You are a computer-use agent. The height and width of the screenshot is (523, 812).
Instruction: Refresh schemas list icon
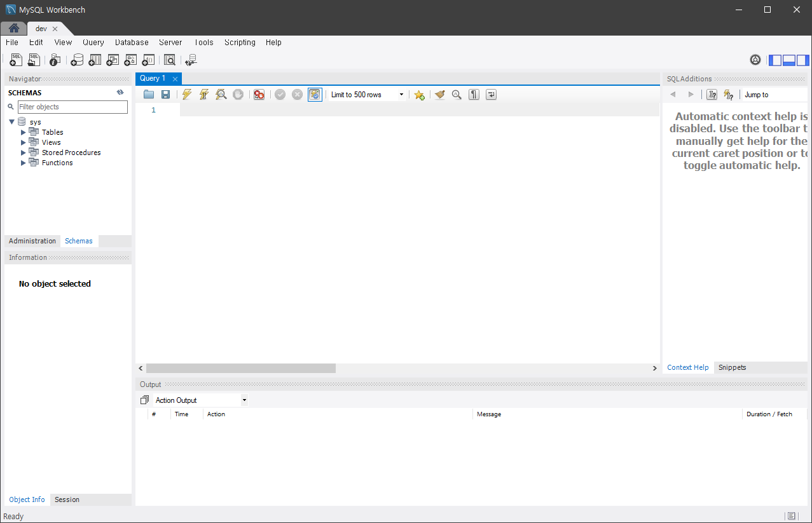tap(120, 92)
